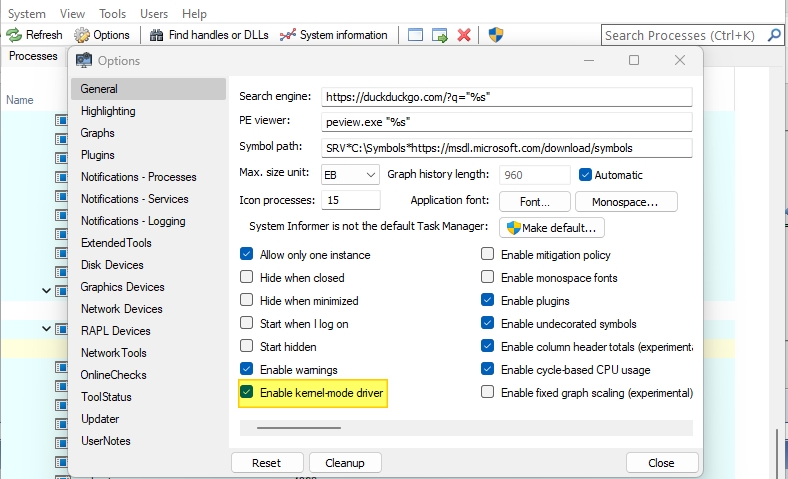Open the System menu
This screenshot has height=479, width=788.
coord(27,14)
